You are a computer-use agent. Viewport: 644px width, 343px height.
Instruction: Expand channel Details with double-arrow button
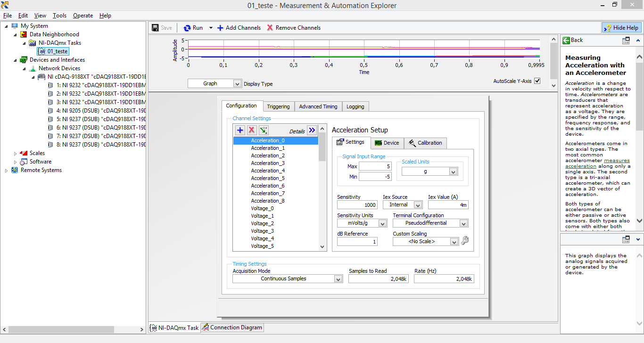pyautogui.click(x=312, y=131)
